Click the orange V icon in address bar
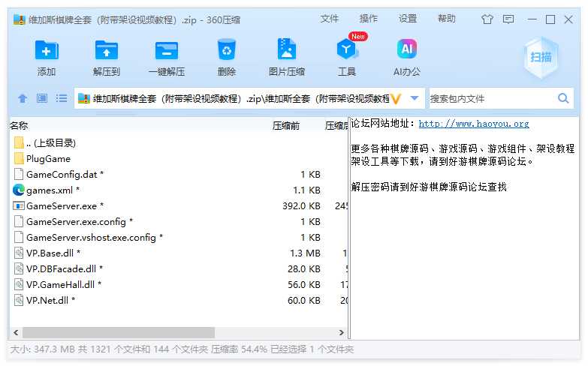This screenshot has width=588, height=366. coord(396,99)
